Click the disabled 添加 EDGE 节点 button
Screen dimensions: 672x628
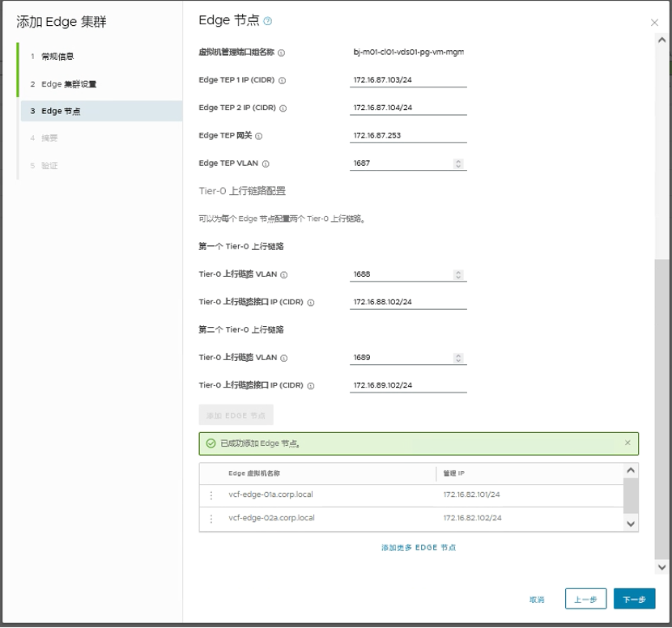pyautogui.click(x=236, y=415)
